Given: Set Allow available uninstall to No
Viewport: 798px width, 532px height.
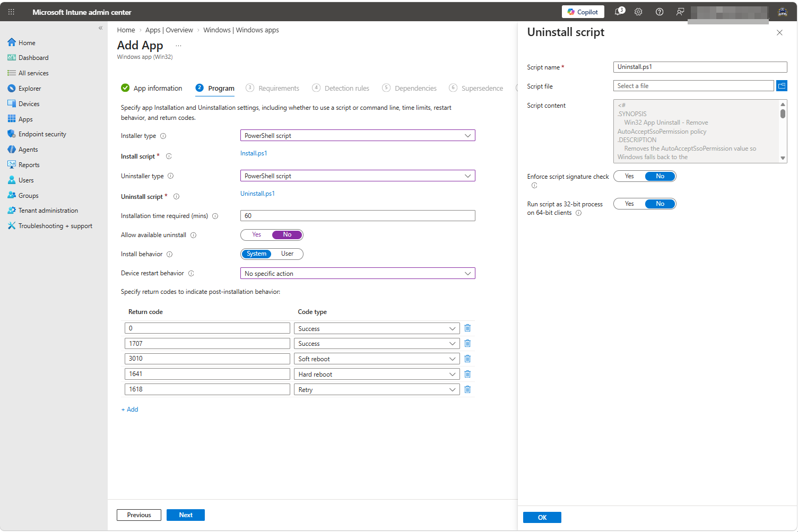Looking at the screenshot, I should pos(287,235).
